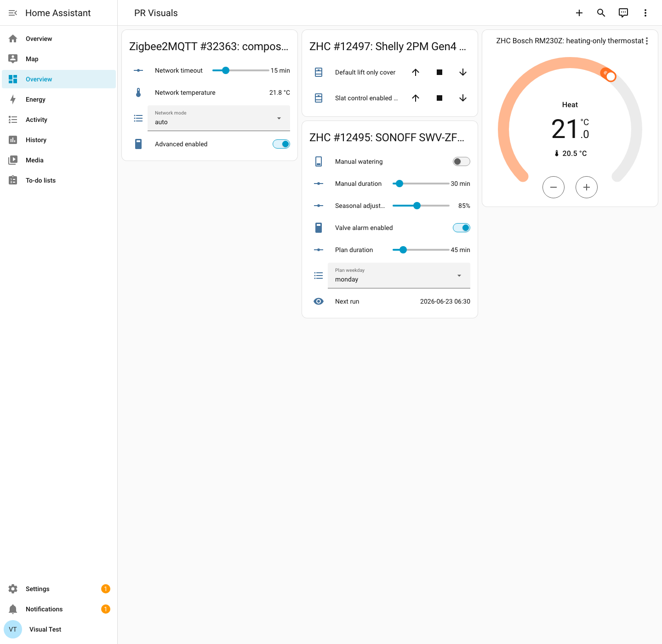662x644 pixels.
Task: Click the Settings notification badge
Action: [106, 589]
